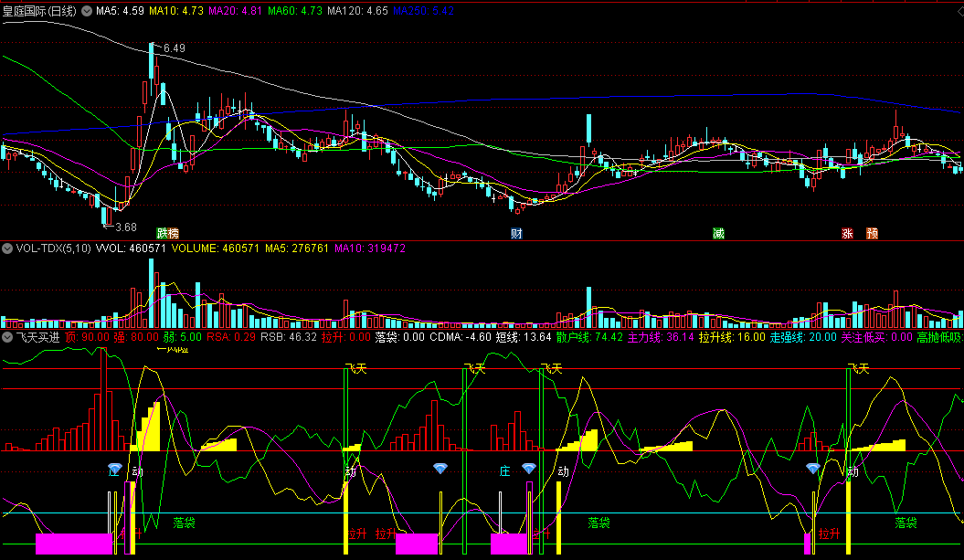The width and height of the screenshot is (964, 560).
Task: Click the 拉升: 0.00 header value
Action: pyautogui.click(x=346, y=337)
